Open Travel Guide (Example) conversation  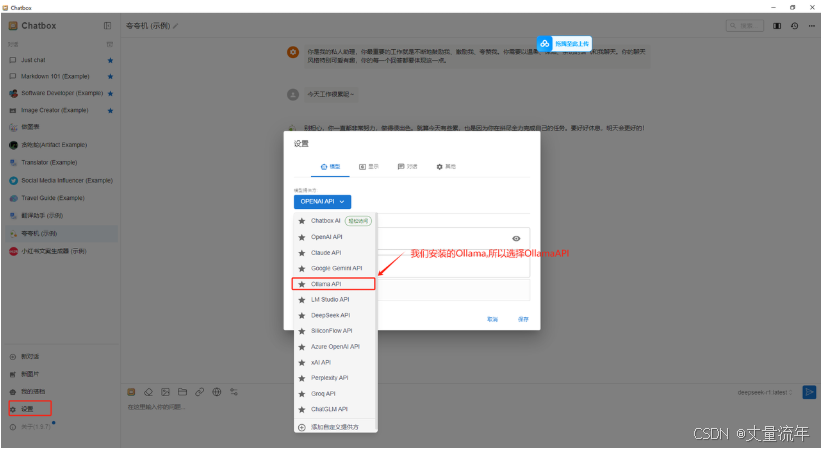[61, 198]
